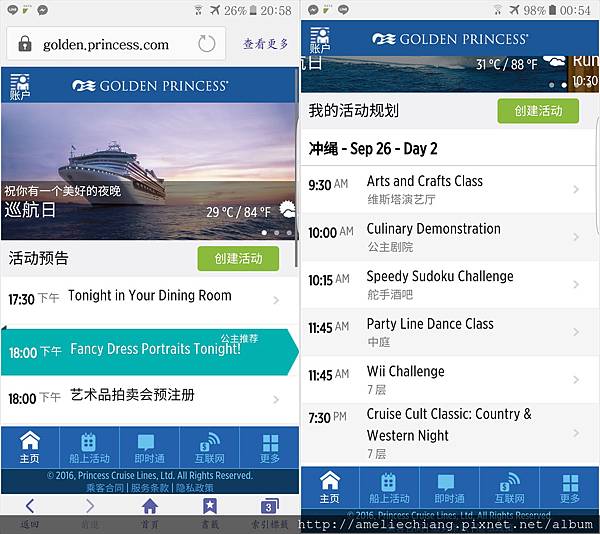Viewport: 600px width, 534px height.
Task: Click 创建活动 button under the ship banner
Action: tap(238, 259)
